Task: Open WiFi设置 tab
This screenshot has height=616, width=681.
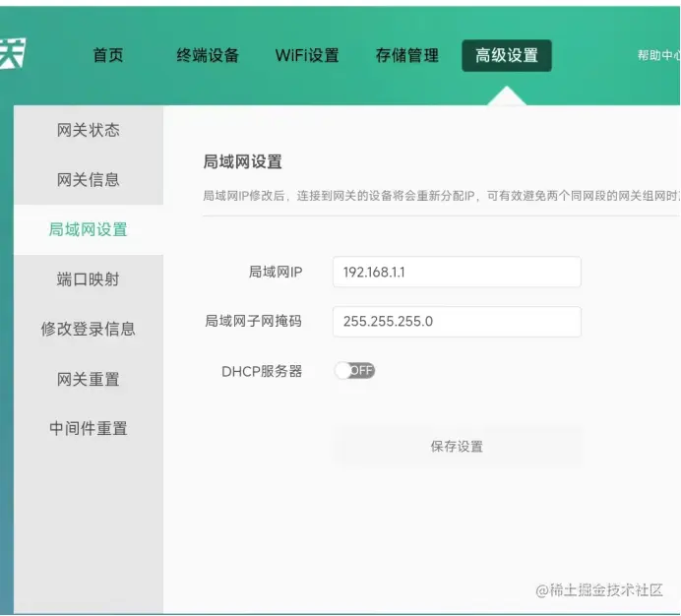Action: 307,55
